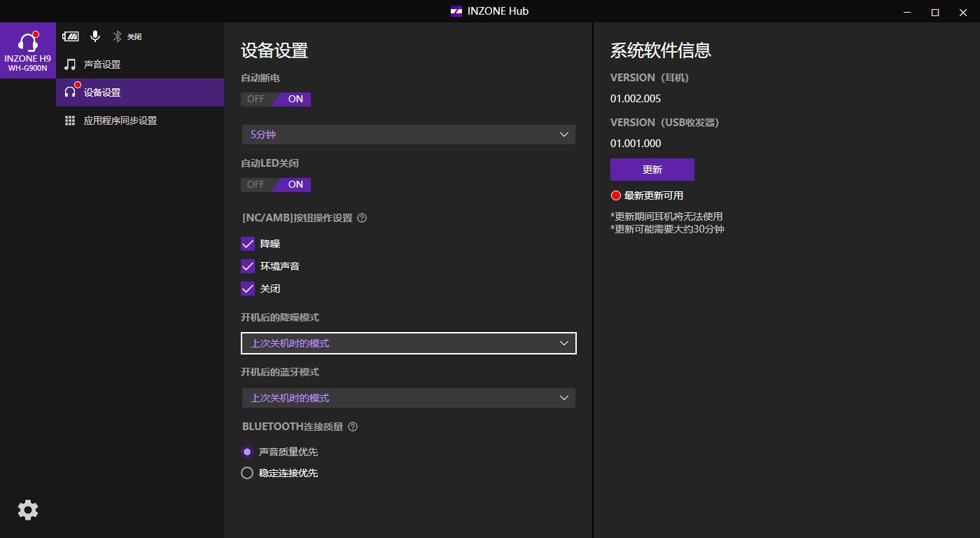This screenshot has height=538, width=980.
Task: Click the 最新更新可用 text
Action: 654,195
